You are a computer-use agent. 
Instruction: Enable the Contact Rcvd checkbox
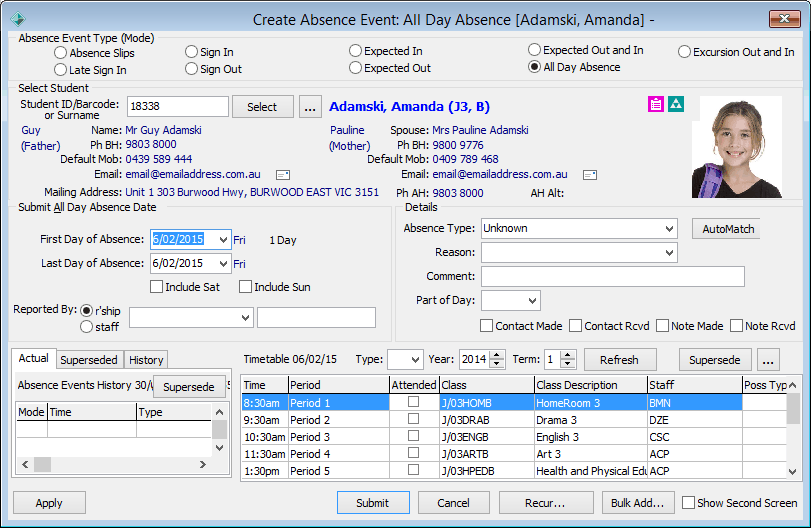click(x=575, y=326)
